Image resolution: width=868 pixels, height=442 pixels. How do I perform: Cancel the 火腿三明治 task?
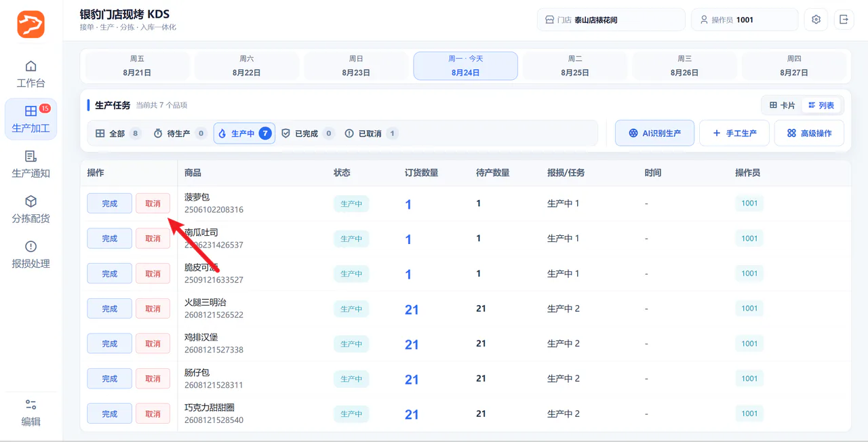tap(153, 308)
